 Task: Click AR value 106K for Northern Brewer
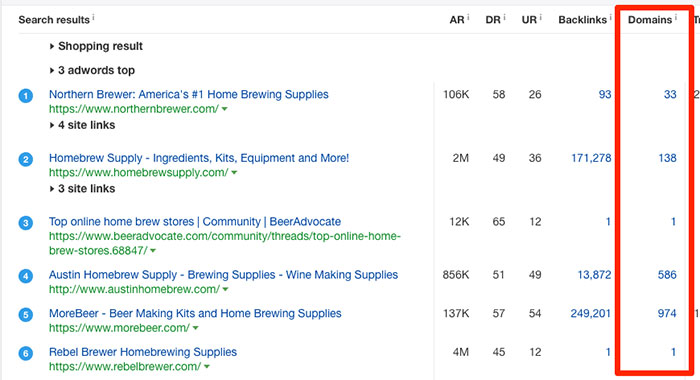456,95
